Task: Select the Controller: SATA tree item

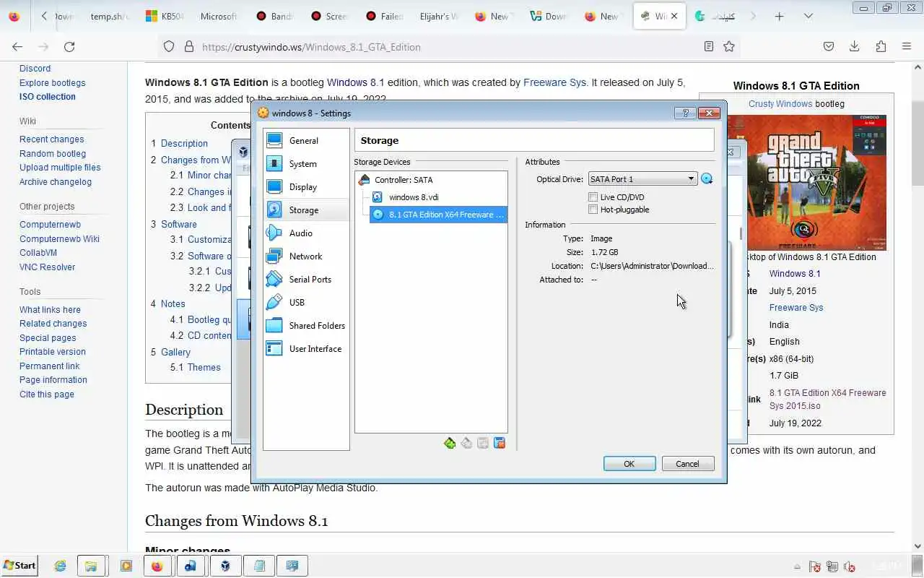Action: pyautogui.click(x=404, y=180)
